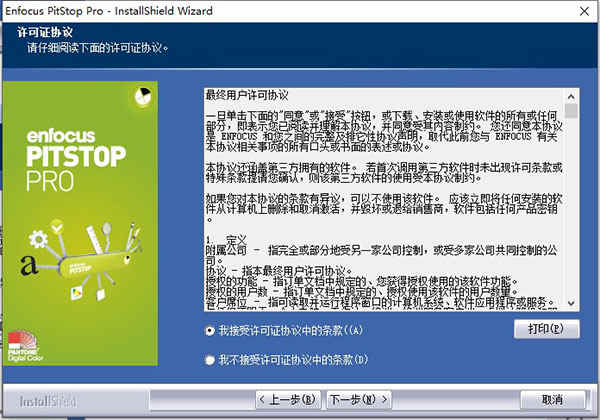Screen dimensions: 600x420
Task: Click the "附属公司" definition line
Action: (x=381, y=255)
